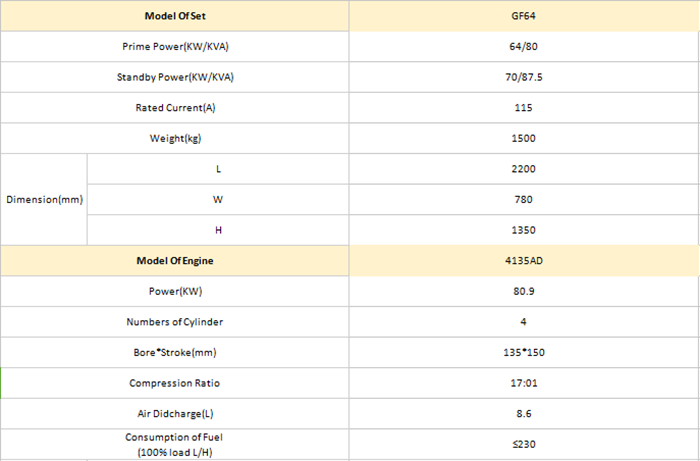The height and width of the screenshot is (461, 700).
Task: Select the Compression Ratio label cell
Action: (x=175, y=383)
